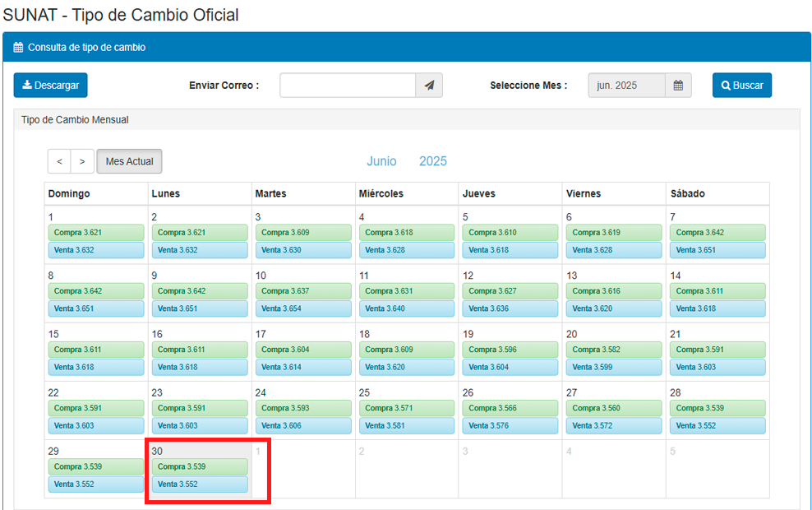Go to previous month arrow
The width and height of the screenshot is (812, 510).
tap(59, 161)
